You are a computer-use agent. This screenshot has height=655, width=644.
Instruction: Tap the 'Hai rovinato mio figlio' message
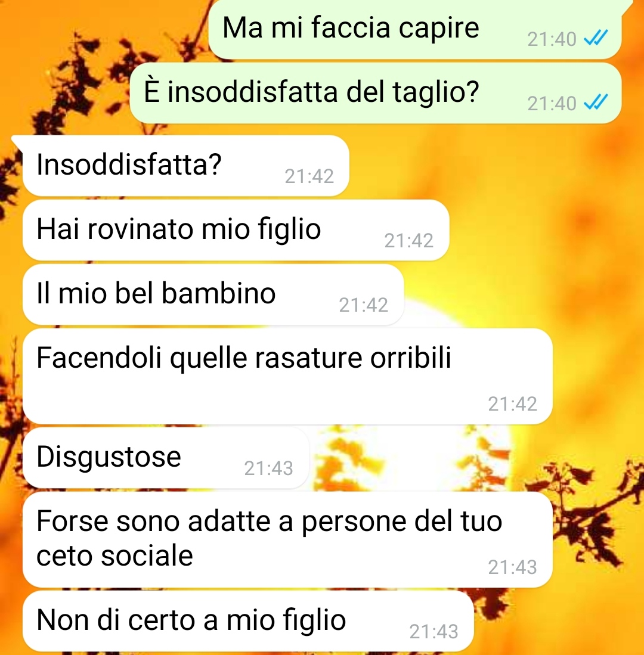(236, 230)
